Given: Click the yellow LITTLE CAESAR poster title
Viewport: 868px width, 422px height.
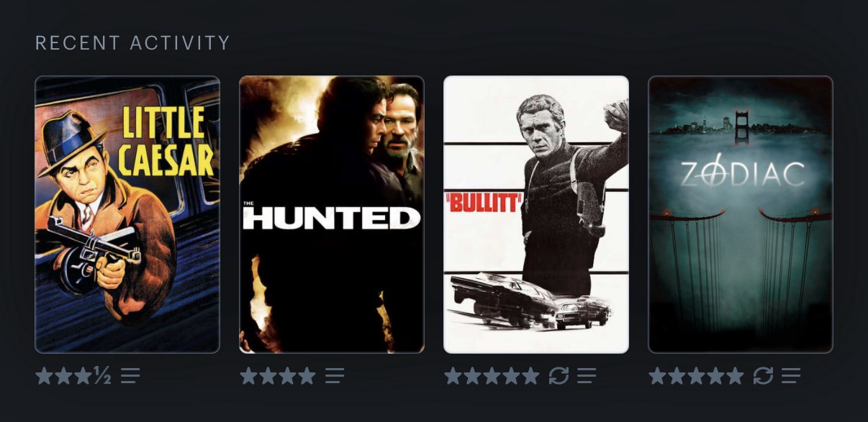Looking at the screenshot, I should click(x=166, y=142).
